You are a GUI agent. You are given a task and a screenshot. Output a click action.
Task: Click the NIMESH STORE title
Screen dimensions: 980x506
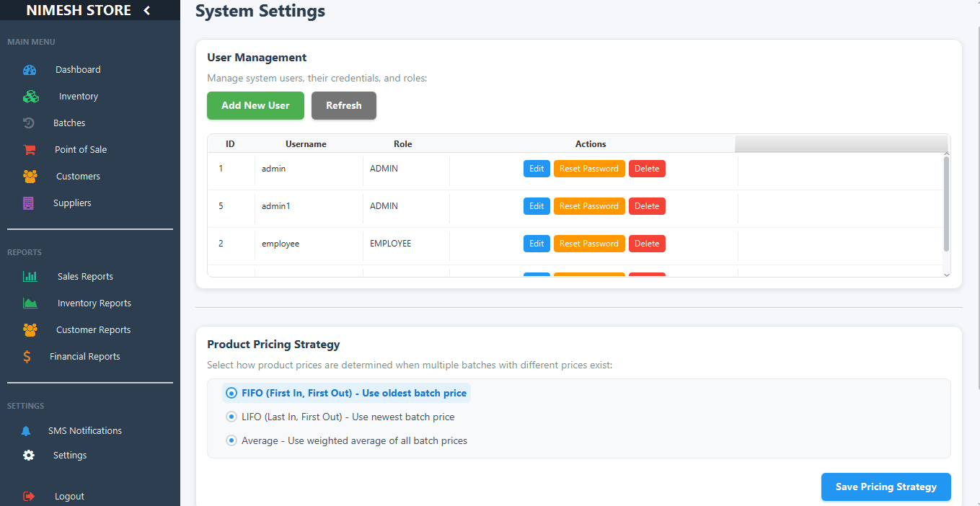[x=79, y=10]
